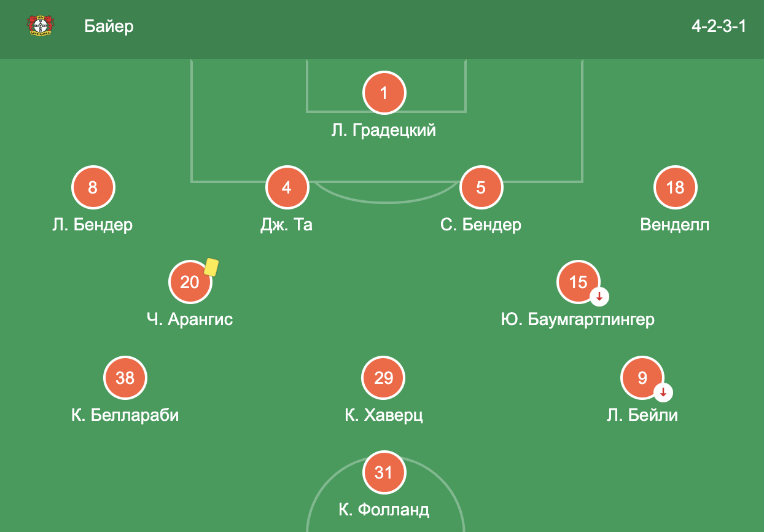764x532 pixels.
Task: Open Л. Градецкий player name
Action: point(384,130)
